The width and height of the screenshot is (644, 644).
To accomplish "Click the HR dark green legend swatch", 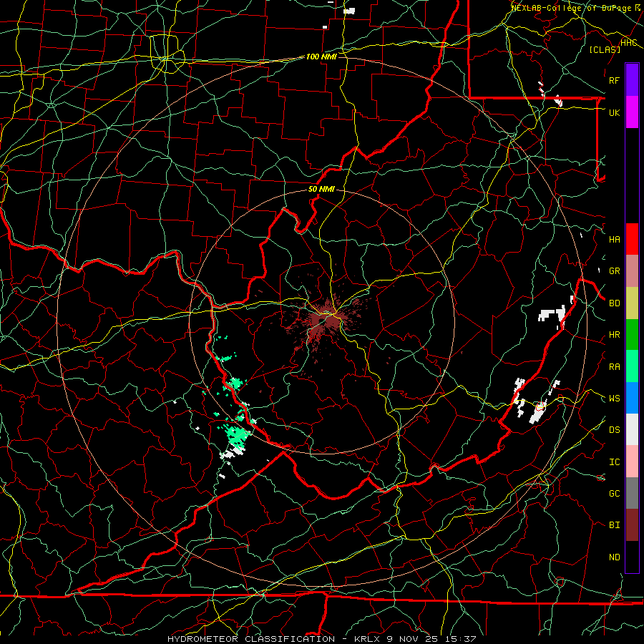I will click(x=632, y=334).
